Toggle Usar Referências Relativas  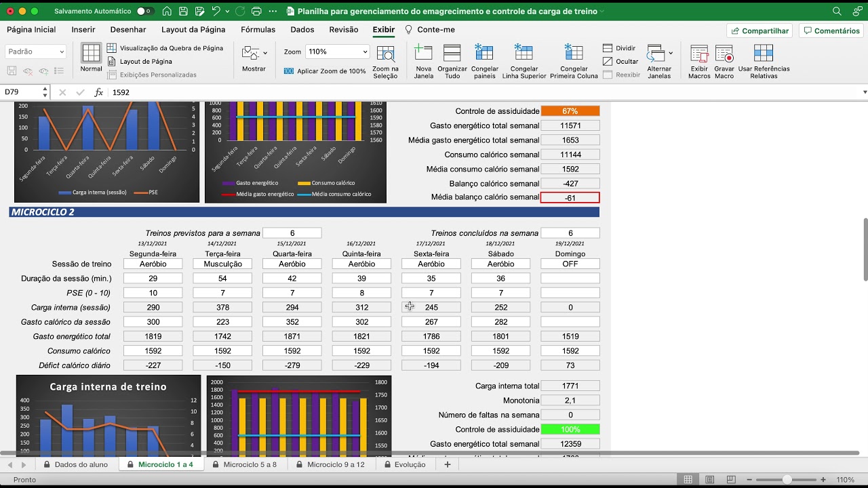(764, 62)
